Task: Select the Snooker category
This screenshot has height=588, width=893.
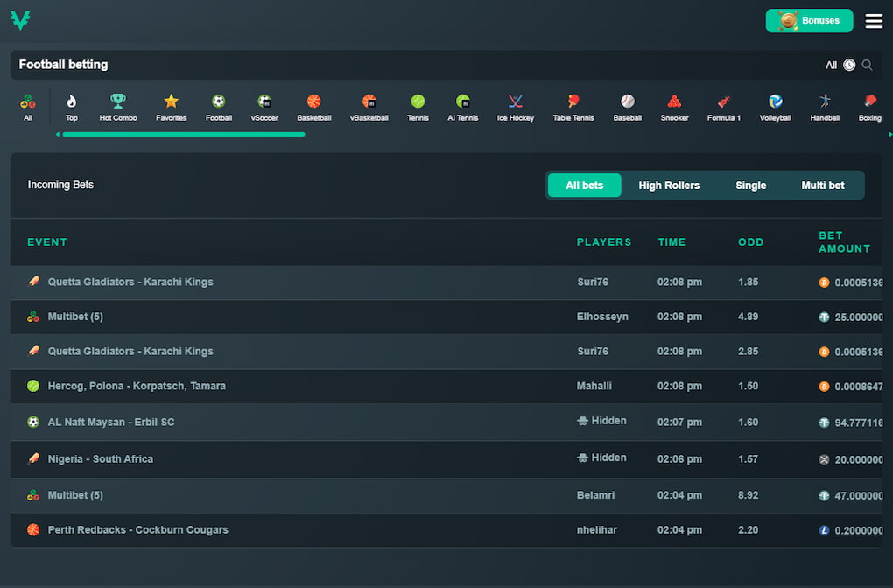Action: [674, 107]
